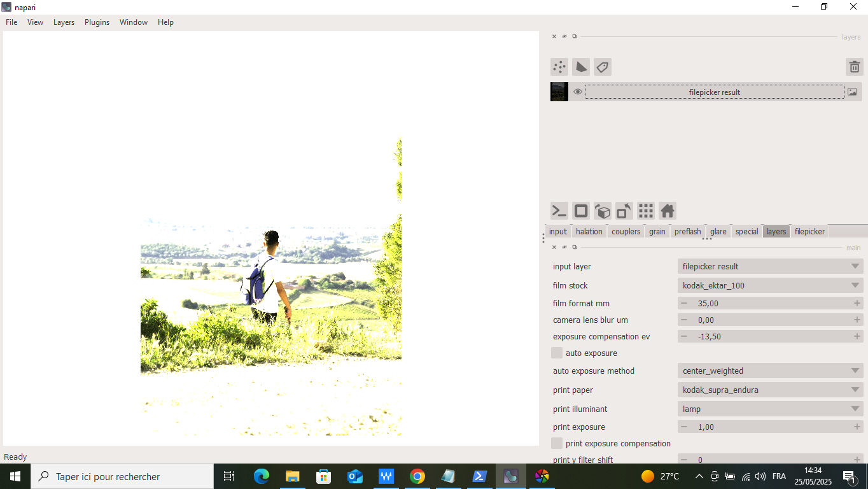This screenshot has height=489, width=868.
Task: Click the Windows taskbar search box
Action: pos(122,476)
